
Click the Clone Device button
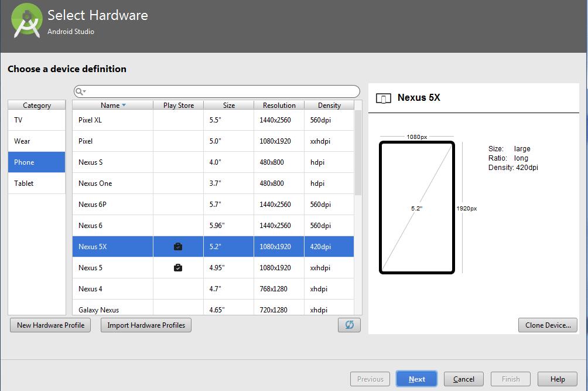[x=547, y=325]
